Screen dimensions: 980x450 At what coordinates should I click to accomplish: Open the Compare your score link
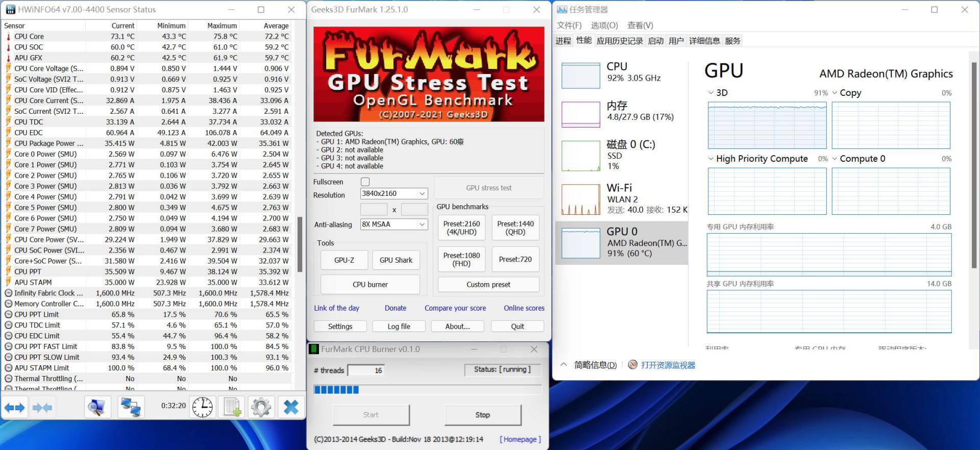tap(455, 308)
